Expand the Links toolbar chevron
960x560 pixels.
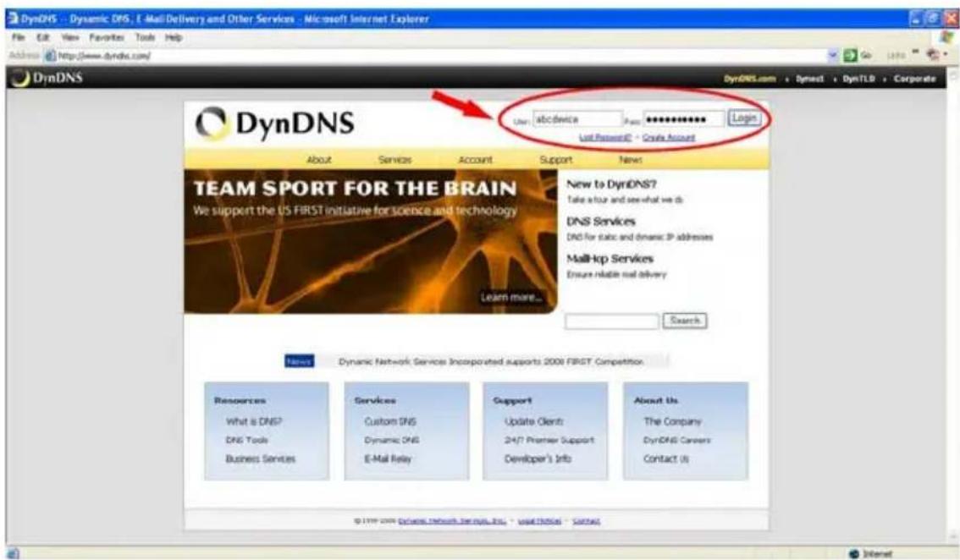917,52
